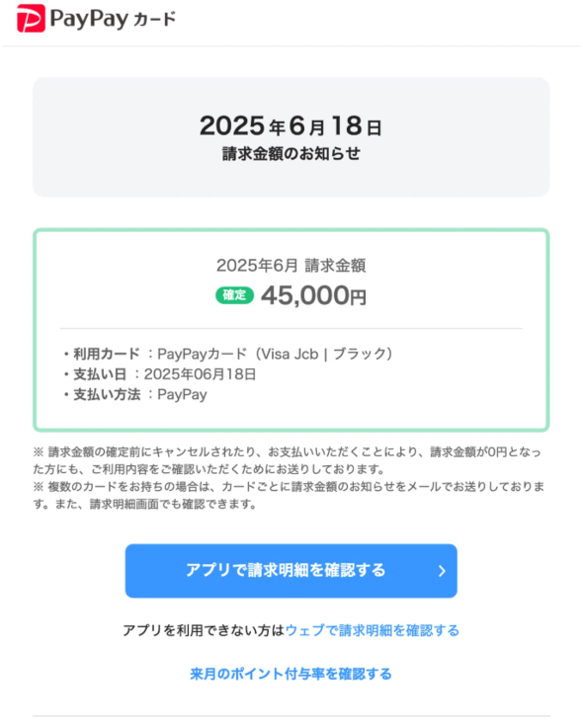Click the chevron arrow on blue button
The width and height of the screenshot is (583, 728).
[442, 571]
